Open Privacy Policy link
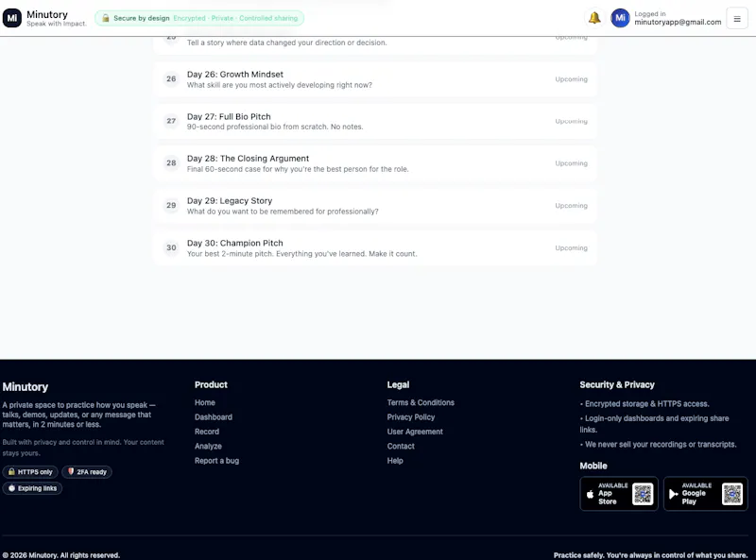756x560 pixels. pos(411,417)
